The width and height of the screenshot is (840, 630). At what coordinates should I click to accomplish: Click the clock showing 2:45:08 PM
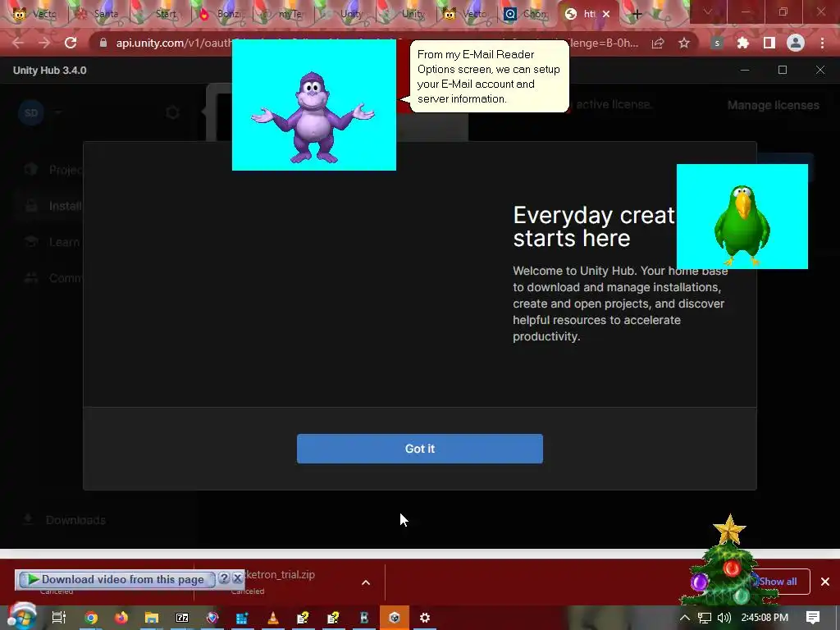tap(765, 618)
